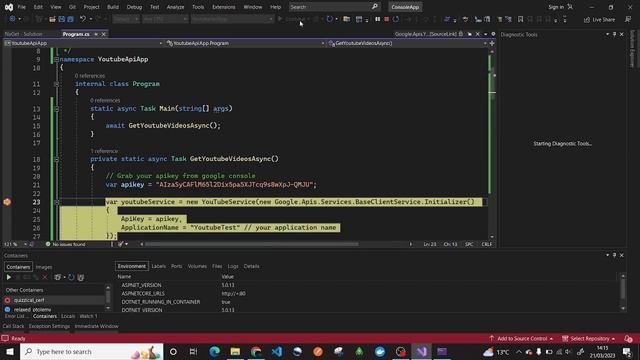Open the editor zoom level dropdown
The width and height of the screenshot is (640, 360).
pos(25,244)
